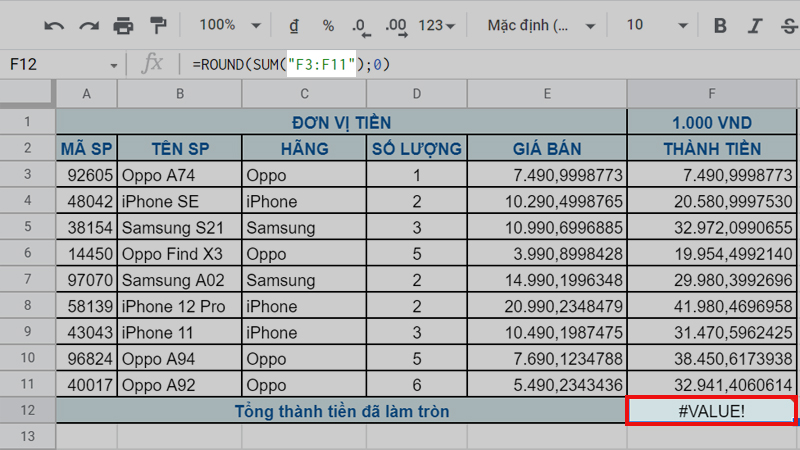Select the Paint format roller icon
This screenshot has height=450, width=800.
pos(158,25)
